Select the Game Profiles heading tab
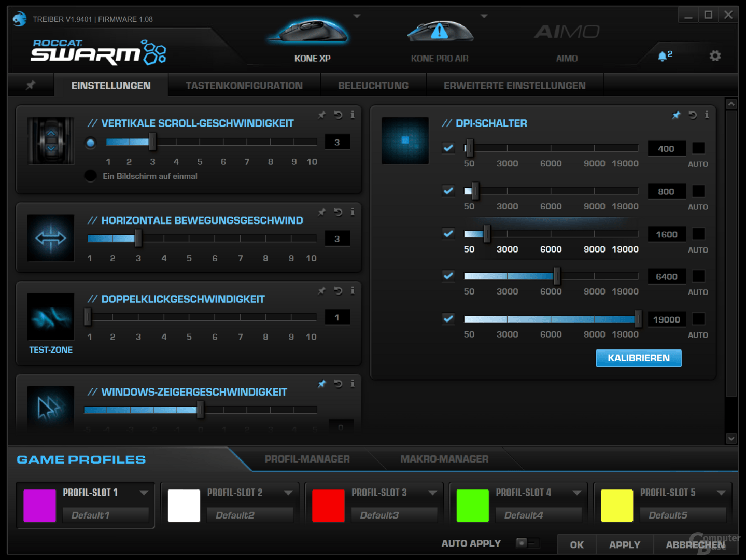The height and width of the screenshot is (560, 746). (81, 459)
